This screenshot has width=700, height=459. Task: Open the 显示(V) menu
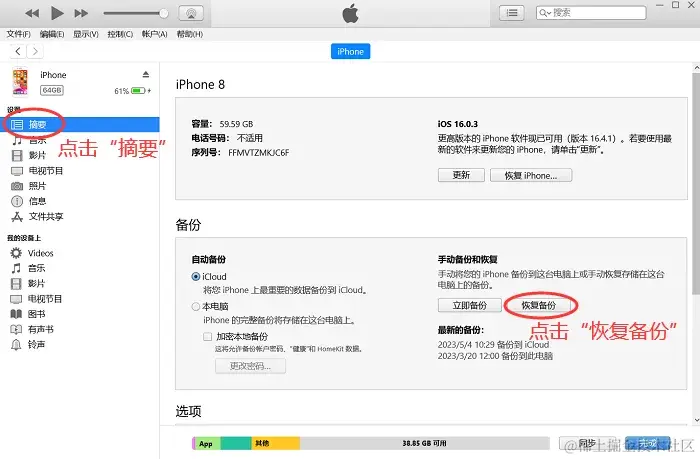coord(86,34)
